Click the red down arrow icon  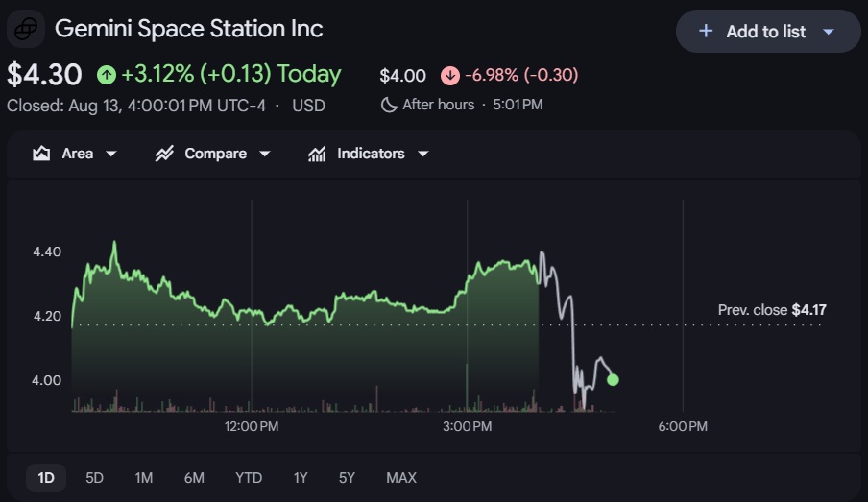coord(450,75)
